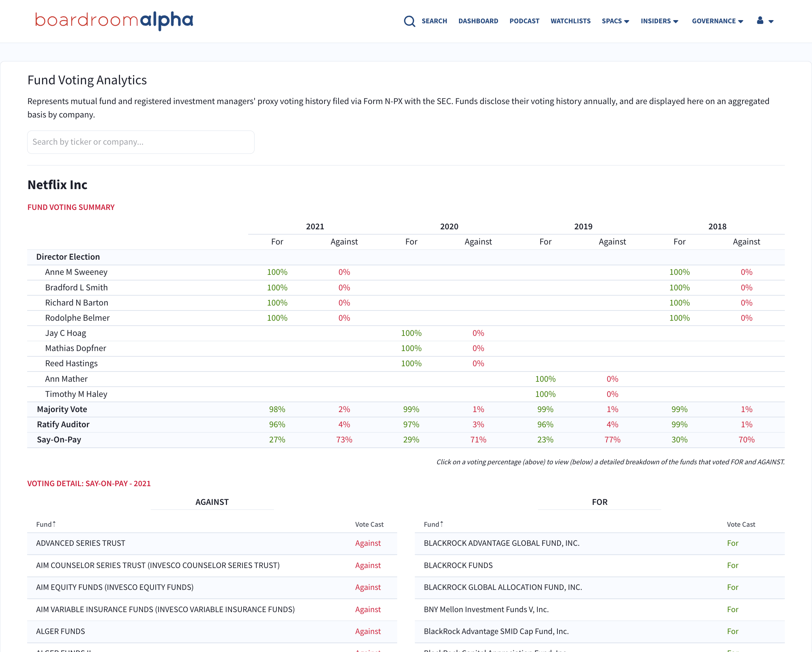This screenshot has height=652, width=812.
Task: Select ADVANCED SERIES TRUST fund row
Action: pos(212,543)
